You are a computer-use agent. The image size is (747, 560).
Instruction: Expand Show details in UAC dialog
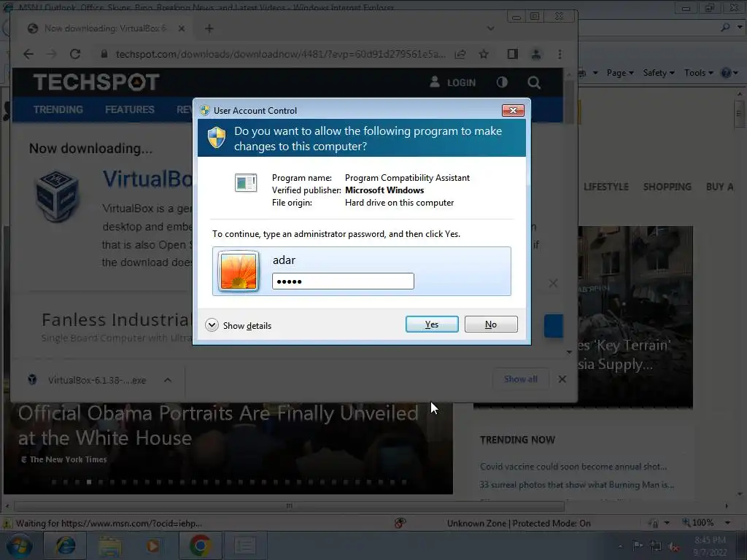pyautogui.click(x=239, y=326)
